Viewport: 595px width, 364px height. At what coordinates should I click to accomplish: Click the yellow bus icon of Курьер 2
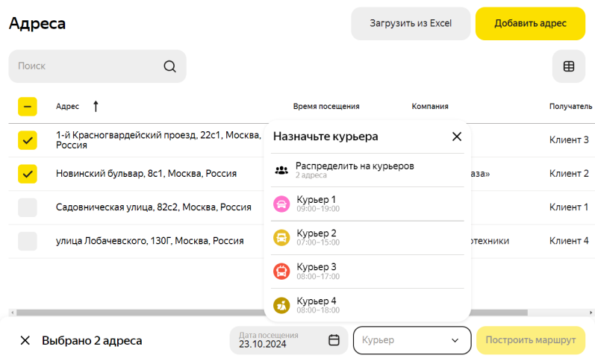coord(281,238)
